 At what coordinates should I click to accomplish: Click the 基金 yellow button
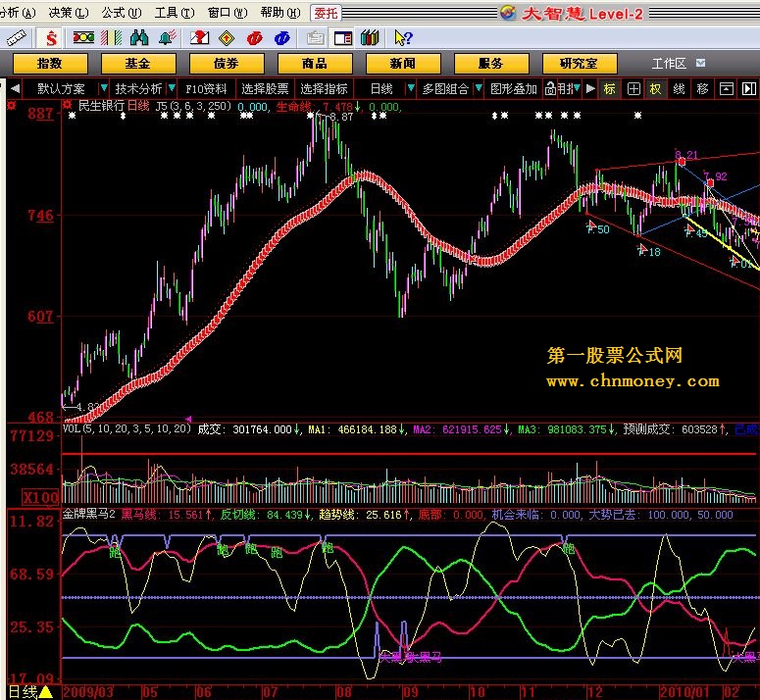coord(138,64)
